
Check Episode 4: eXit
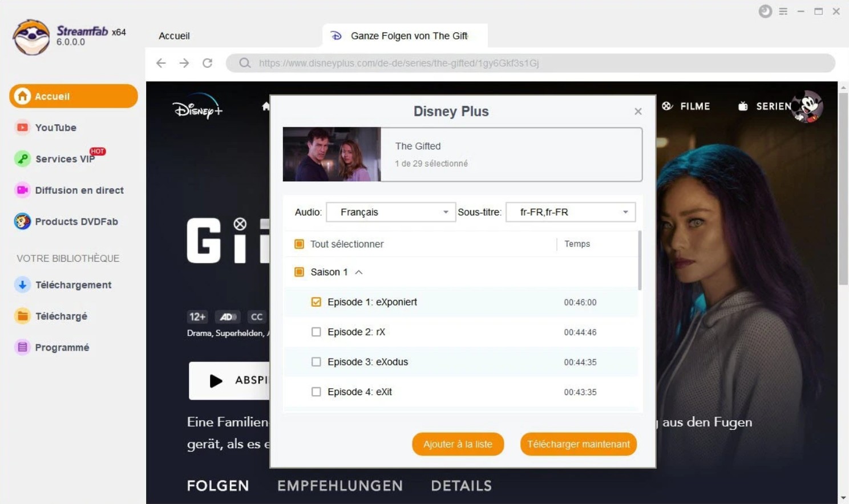pos(316,392)
